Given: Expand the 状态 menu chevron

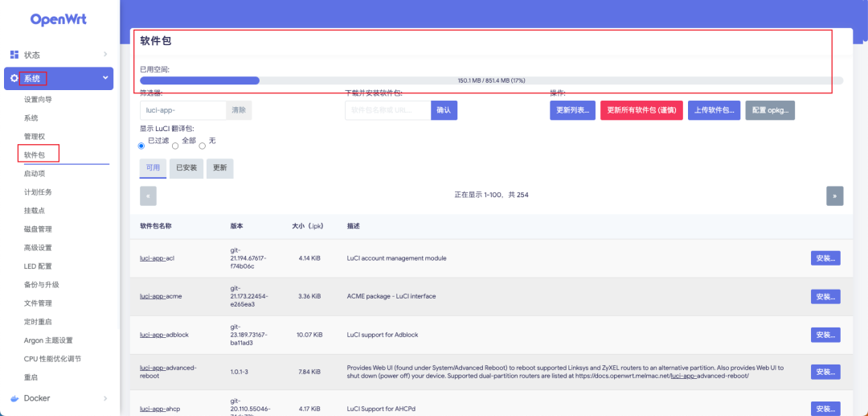Looking at the screenshot, I should (105, 54).
